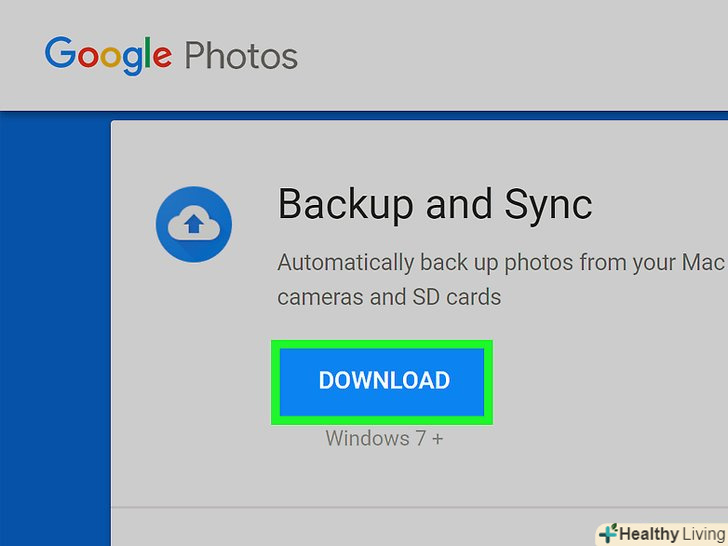The width and height of the screenshot is (728, 546).
Task: Click the red lowercase e in Google
Action: coord(161,58)
